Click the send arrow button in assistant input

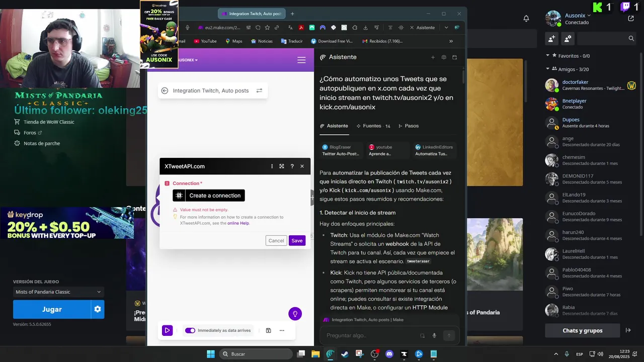click(449, 335)
